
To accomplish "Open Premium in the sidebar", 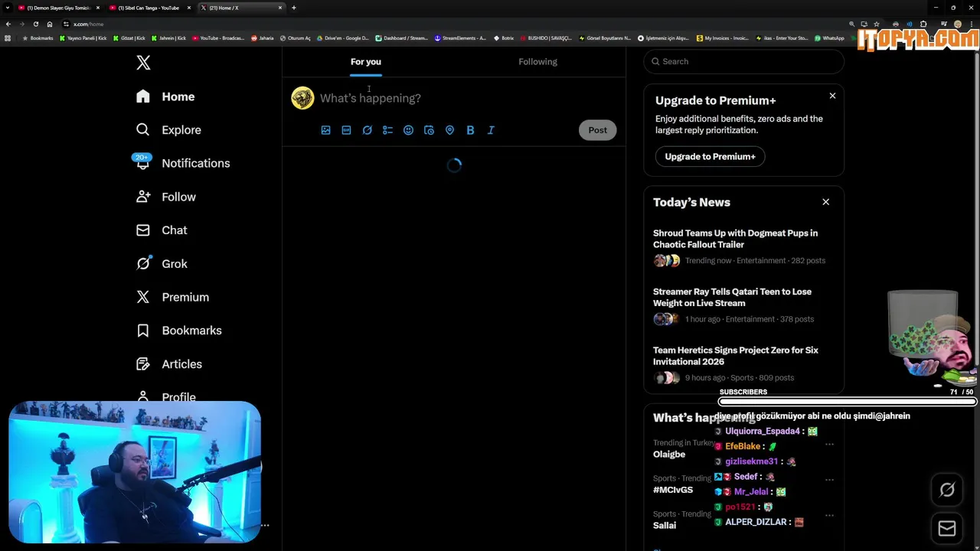I will click(x=172, y=297).
